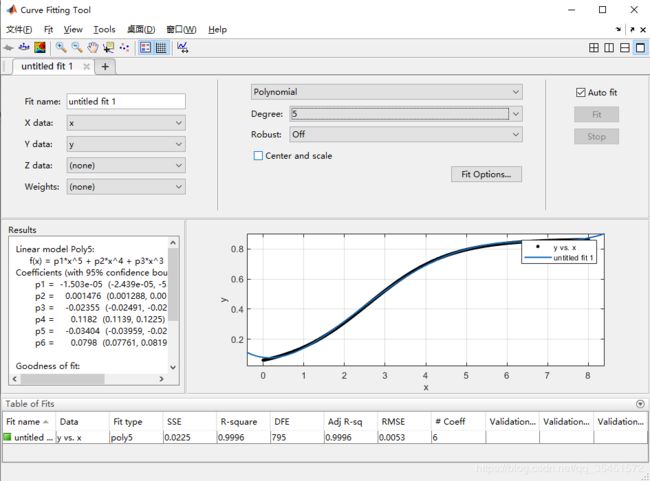Click the 0.0225 SSE table cell
The image size is (650, 481).
coord(189,437)
